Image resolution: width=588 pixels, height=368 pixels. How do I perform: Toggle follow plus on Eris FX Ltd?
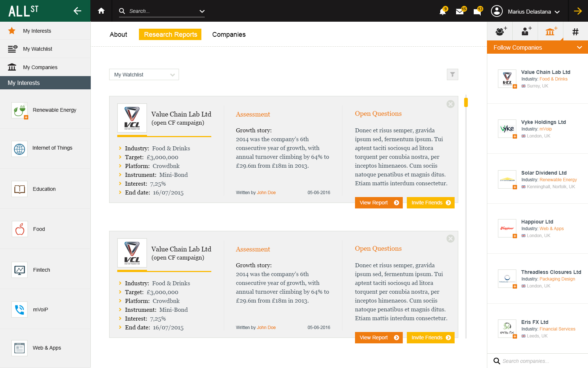(x=515, y=336)
